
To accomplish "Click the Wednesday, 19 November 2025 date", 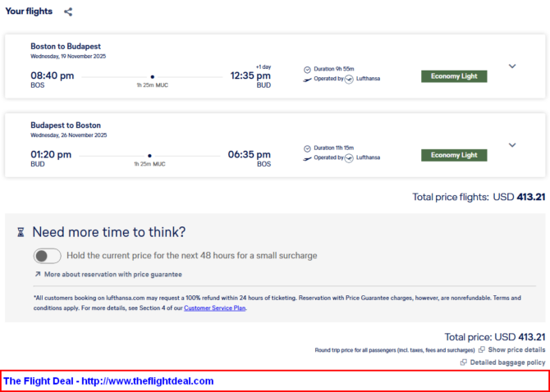I will (68, 56).
